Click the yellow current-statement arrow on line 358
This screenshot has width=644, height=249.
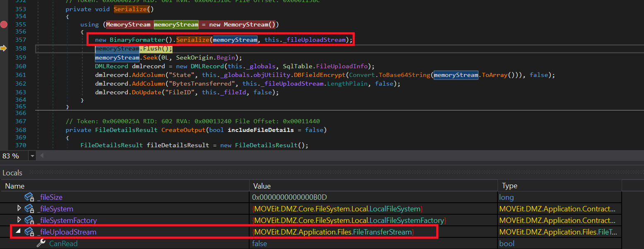(x=4, y=49)
